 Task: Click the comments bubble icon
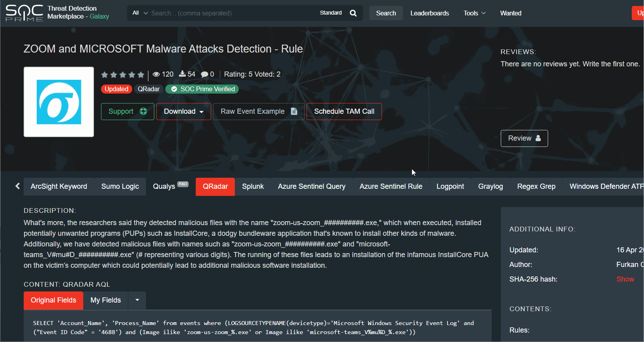204,74
